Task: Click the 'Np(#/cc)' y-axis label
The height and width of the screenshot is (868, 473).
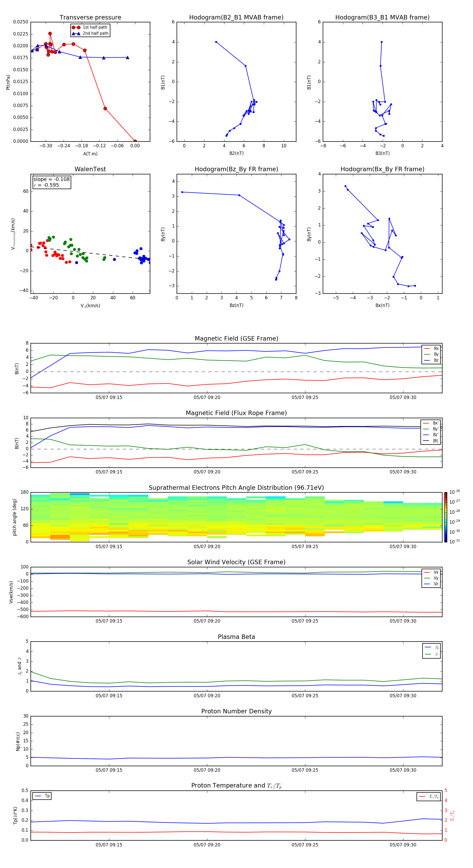Action: [x=18, y=741]
